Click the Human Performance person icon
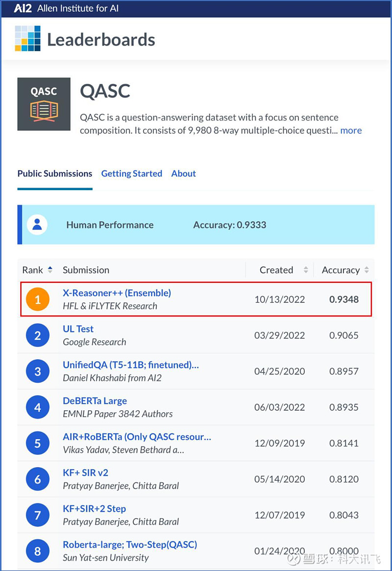 coord(37,224)
